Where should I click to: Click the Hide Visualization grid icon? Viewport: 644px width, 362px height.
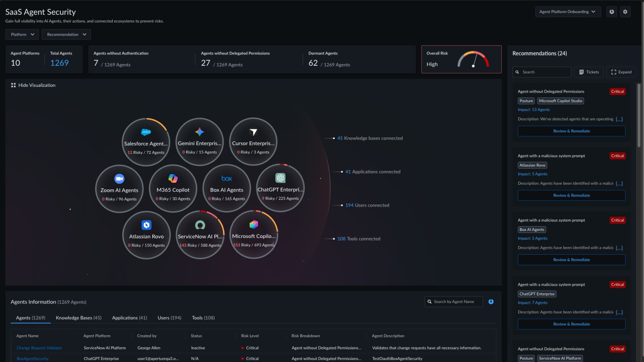13,85
